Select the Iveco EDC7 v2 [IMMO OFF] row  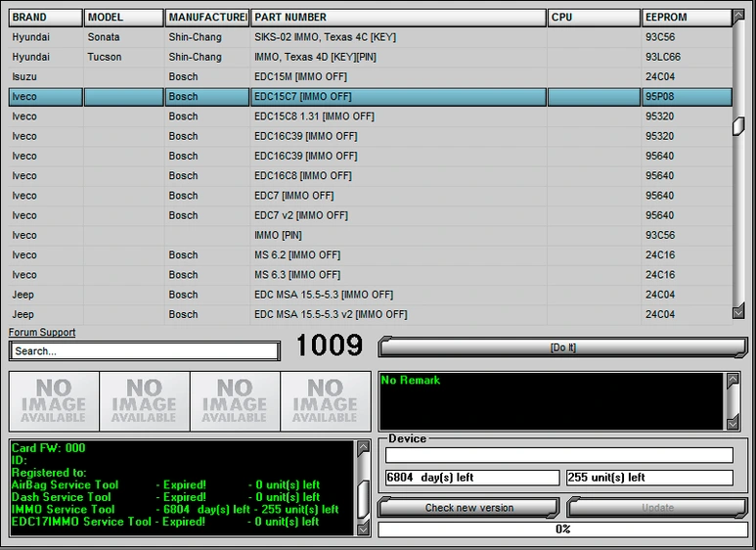coord(371,215)
